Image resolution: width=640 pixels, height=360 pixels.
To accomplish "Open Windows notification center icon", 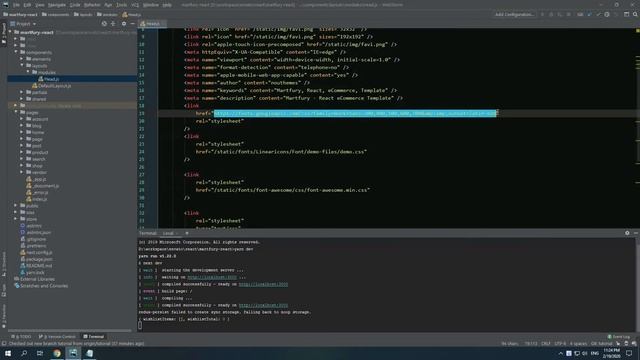I will [x=629, y=353].
